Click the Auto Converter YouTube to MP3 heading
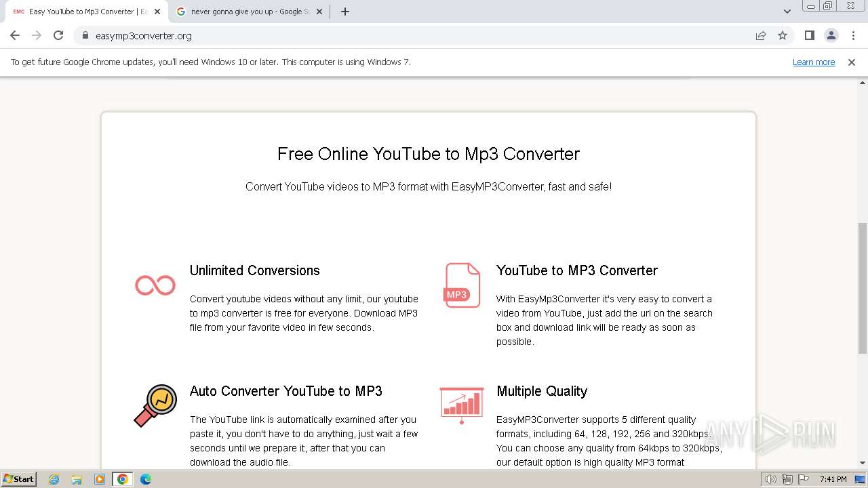Screen dimensions: 868x488 pyautogui.click(x=286, y=391)
